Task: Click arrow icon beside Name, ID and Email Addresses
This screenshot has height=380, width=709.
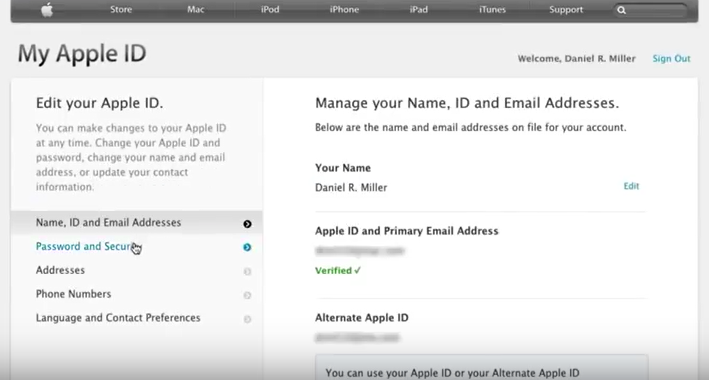Action: [x=247, y=223]
